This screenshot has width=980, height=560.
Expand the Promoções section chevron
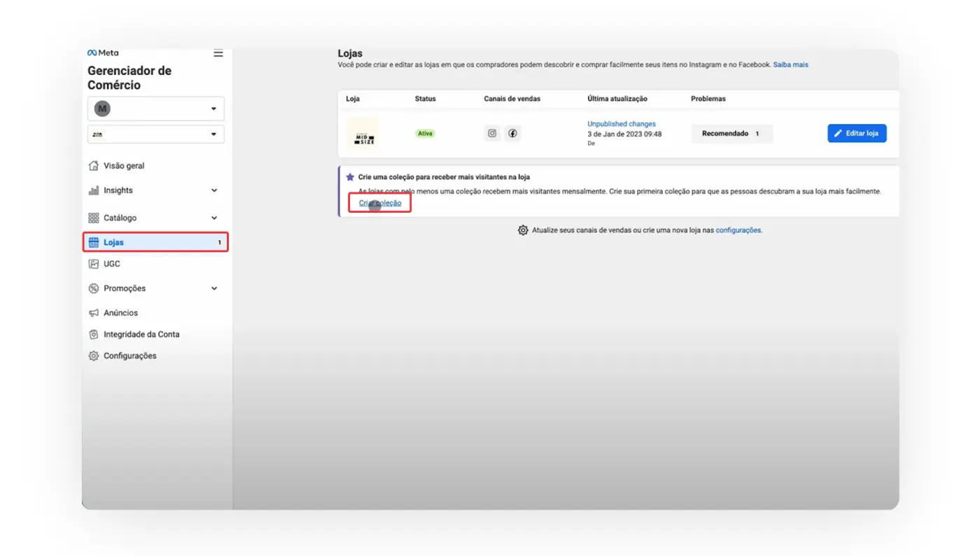[x=214, y=288]
